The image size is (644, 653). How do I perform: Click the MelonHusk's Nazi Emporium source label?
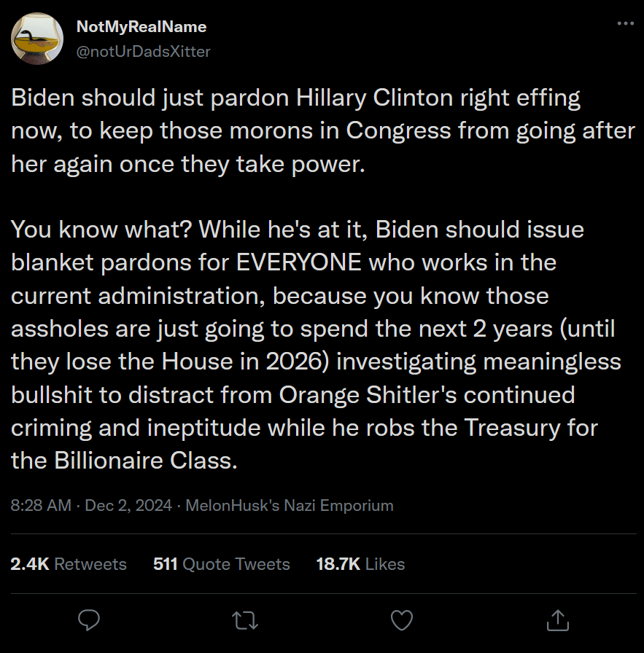(x=290, y=505)
